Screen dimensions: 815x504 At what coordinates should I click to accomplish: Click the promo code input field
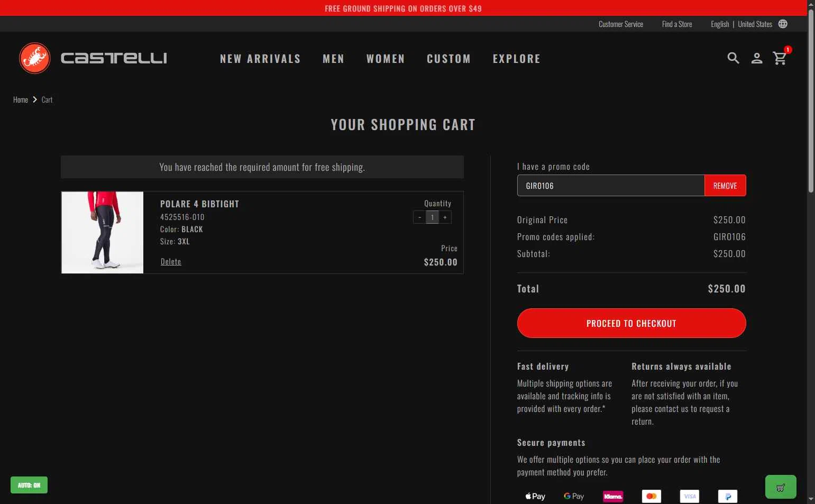click(611, 186)
